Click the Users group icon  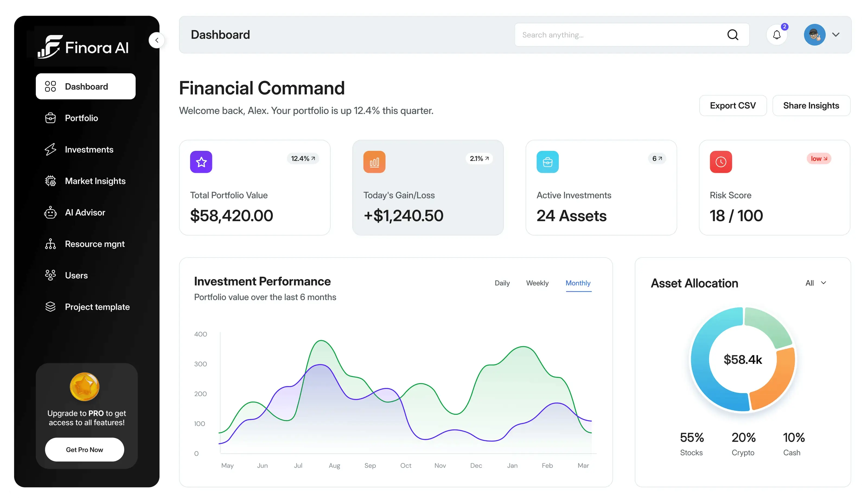(50, 275)
